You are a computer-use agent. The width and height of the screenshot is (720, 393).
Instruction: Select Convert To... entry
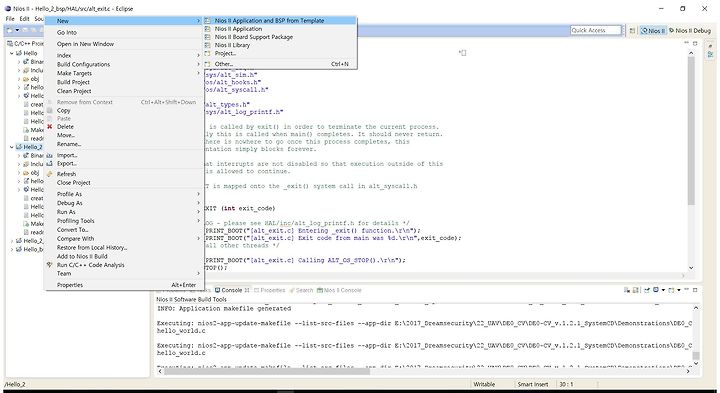pos(124,230)
